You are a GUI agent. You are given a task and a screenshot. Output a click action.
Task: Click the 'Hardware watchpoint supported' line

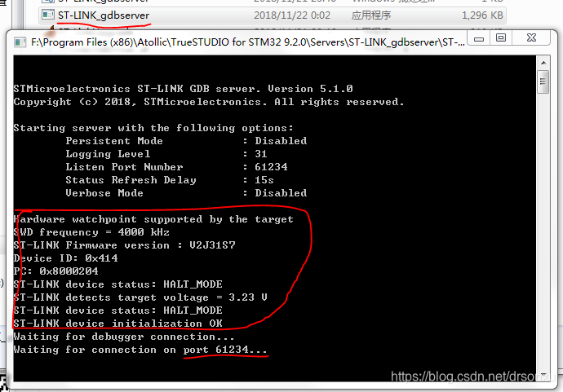tap(153, 219)
